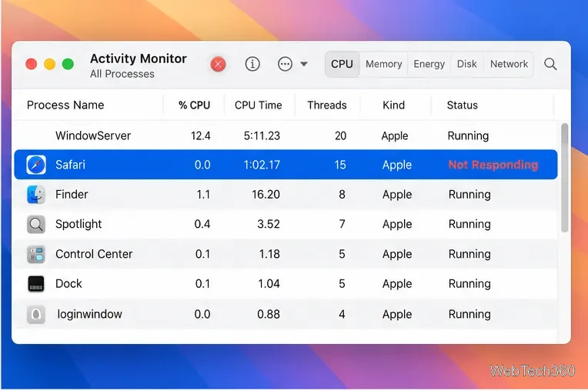Click the Finder face icon
The width and height of the screenshot is (588, 391).
[x=36, y=194]
